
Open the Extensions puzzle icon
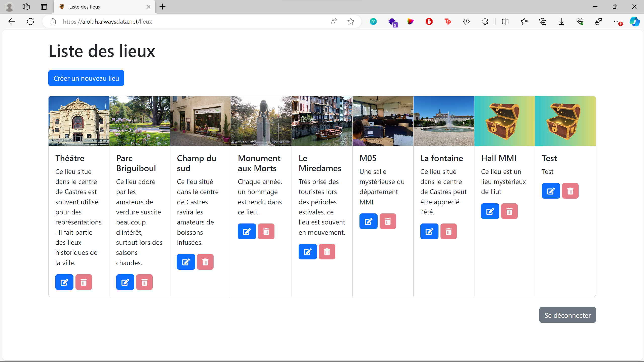(x=485, y=22)
